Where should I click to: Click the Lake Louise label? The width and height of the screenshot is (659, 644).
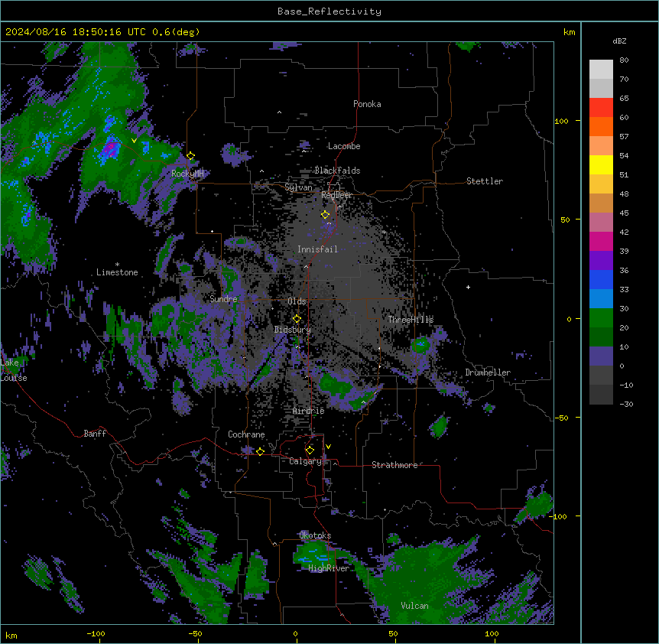(x=14, y=370)
